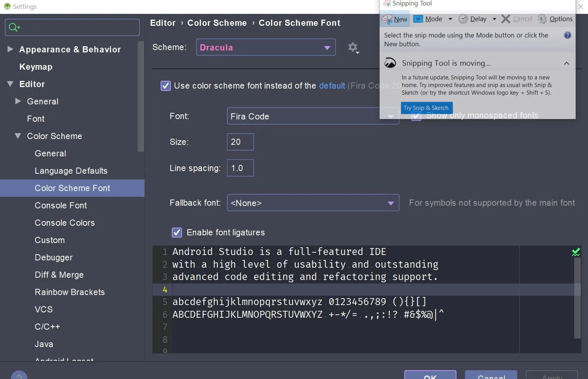This screenshot has height=379, width=588.
Task: Open the Scheme dropdown showing Dracula
Action: [266, 47]
